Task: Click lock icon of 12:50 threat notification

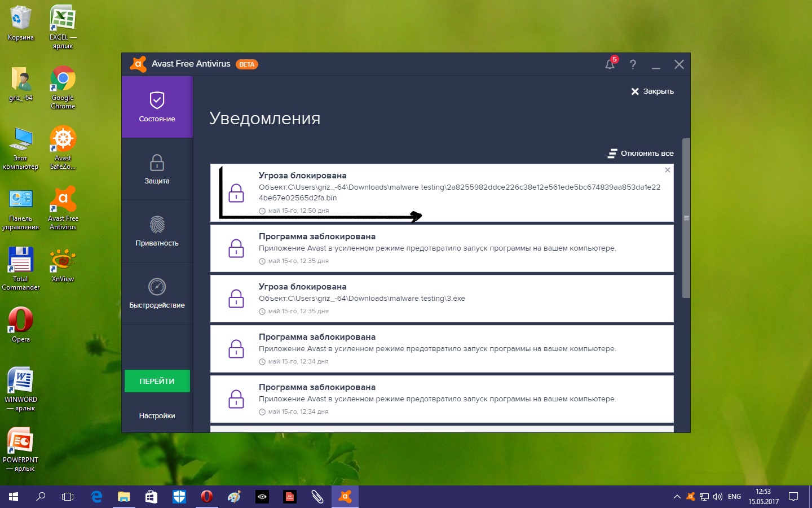Action: click(x=236, y=193)
